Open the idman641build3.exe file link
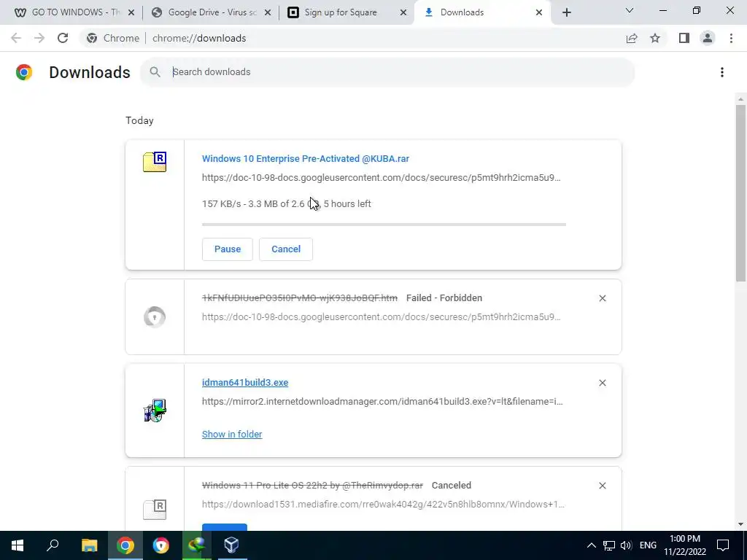Viewport: 747px width, 560px height. pyautogui.click(x=245, y=382)
